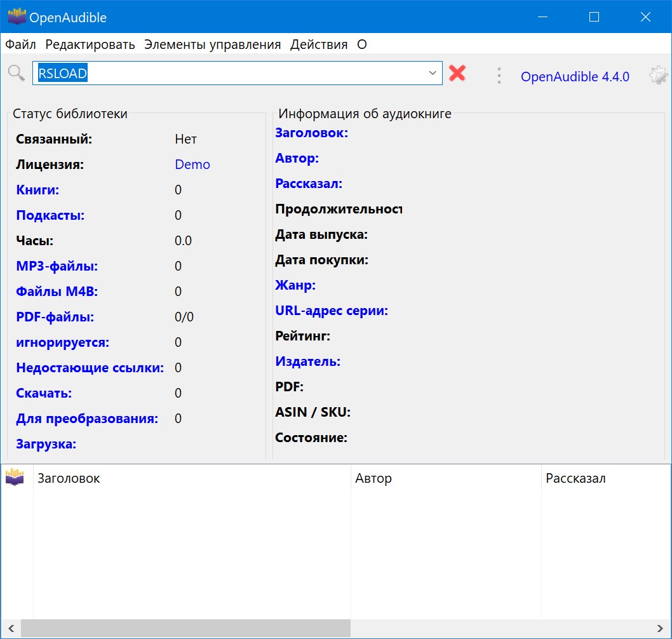The height and width of the screenshot is (639, 672).
Task: Maximize the OpenAudible window
Action: pos(594,17)
